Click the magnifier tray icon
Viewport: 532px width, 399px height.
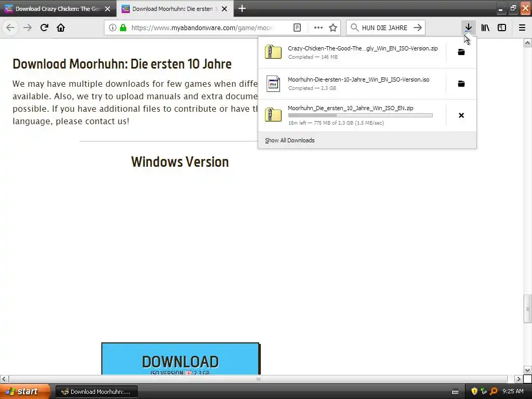tap(494, 391)
